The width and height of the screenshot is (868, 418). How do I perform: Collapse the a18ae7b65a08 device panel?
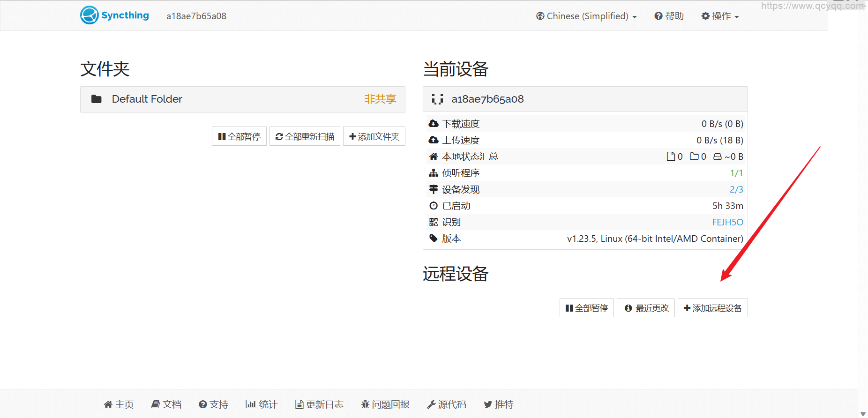point(584,99)
